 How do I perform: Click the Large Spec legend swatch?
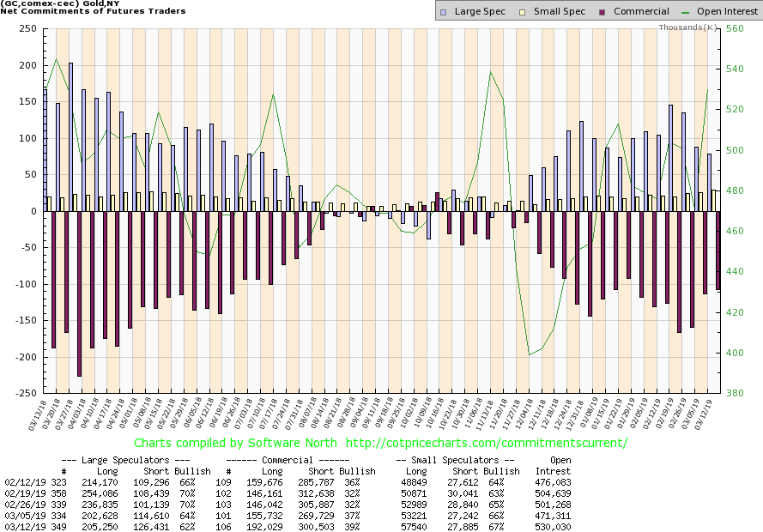[443, 11]
